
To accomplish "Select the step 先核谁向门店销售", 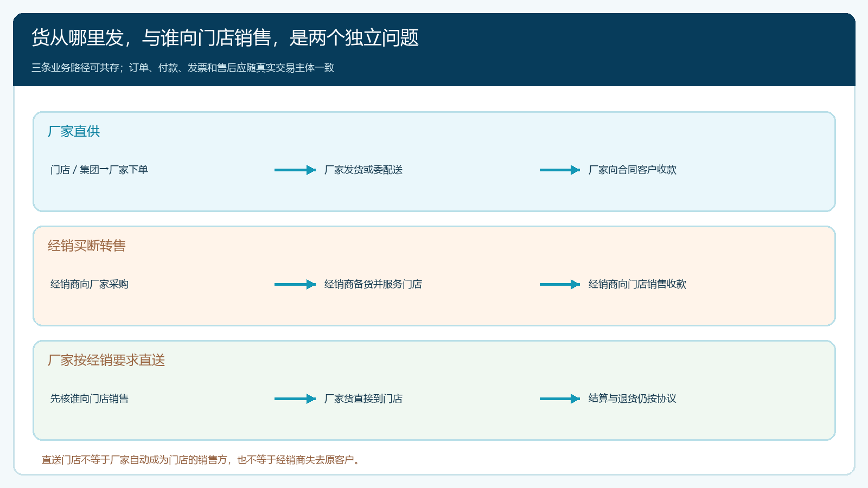I will coord(90,399).
